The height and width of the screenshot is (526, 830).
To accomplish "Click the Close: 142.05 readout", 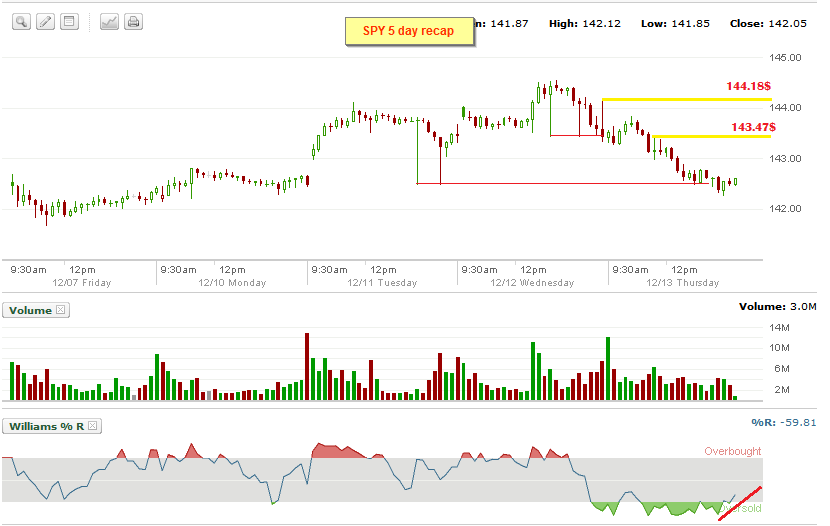I will tap(768, 23).
